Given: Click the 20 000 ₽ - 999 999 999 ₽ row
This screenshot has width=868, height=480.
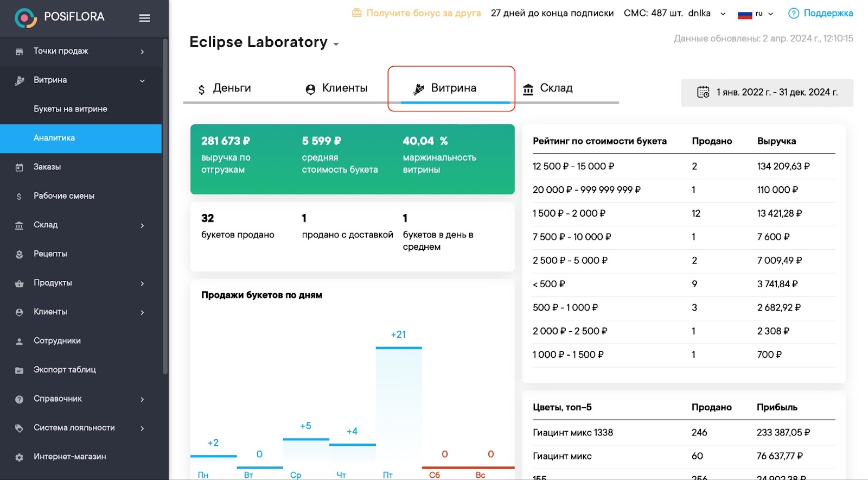Looking at the screenshot, I should (684, 190).
